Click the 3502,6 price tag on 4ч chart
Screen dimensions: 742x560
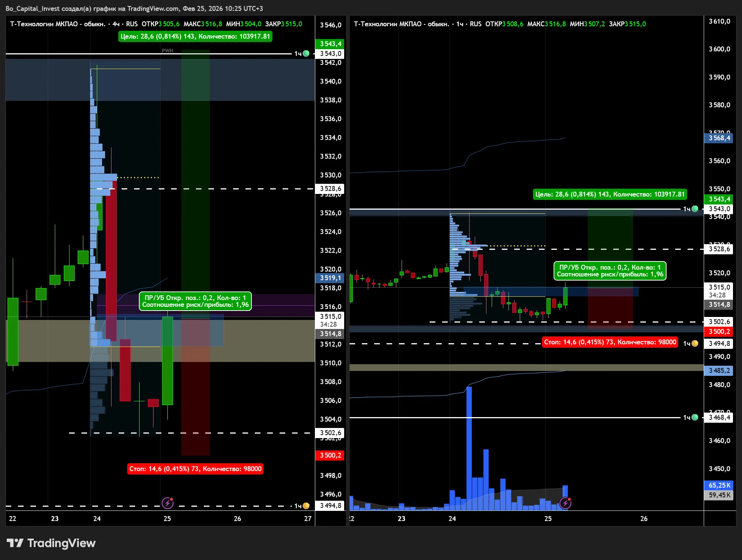point(330,433)
